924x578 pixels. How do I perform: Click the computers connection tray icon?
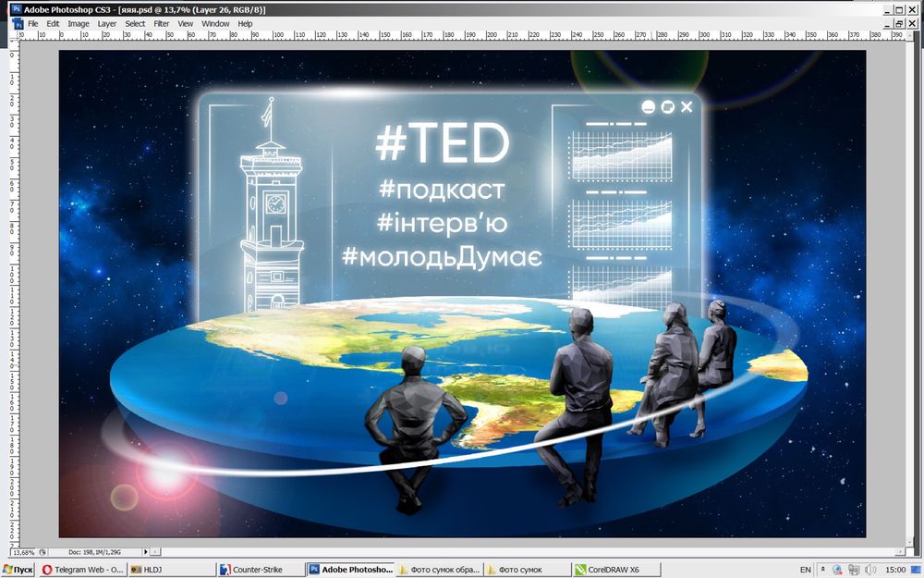point(854,570)
